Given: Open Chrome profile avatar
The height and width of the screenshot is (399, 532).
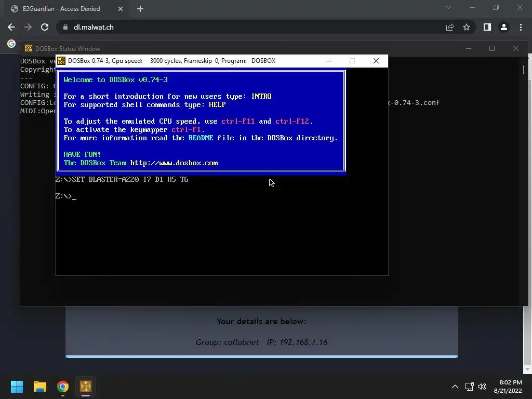Looking at the screenshot, I should (504, 27).
